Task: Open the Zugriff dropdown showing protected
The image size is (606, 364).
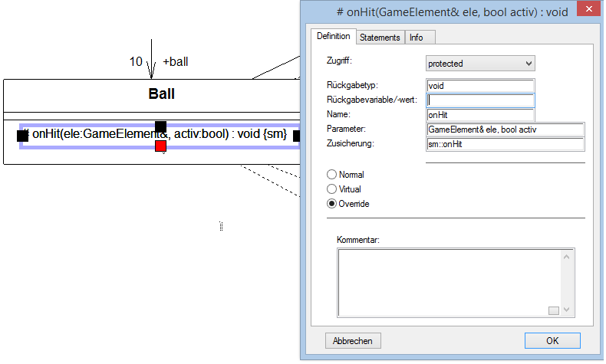Action: coord(480,64)
